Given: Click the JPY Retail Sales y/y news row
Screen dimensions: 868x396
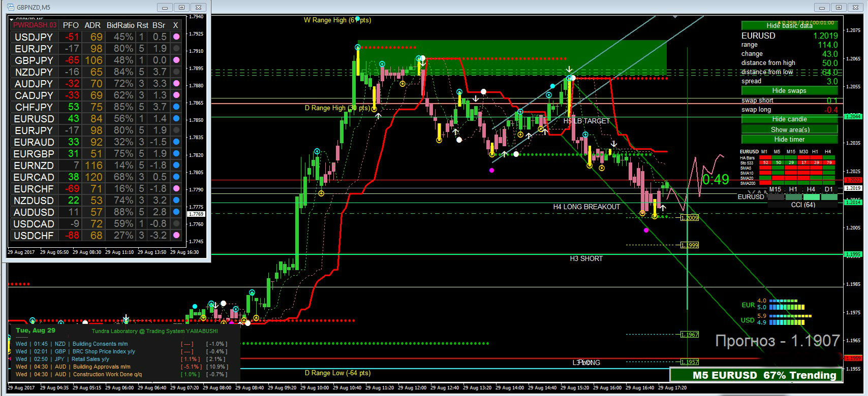Looking at the screenshot, I should coord(121,359).
